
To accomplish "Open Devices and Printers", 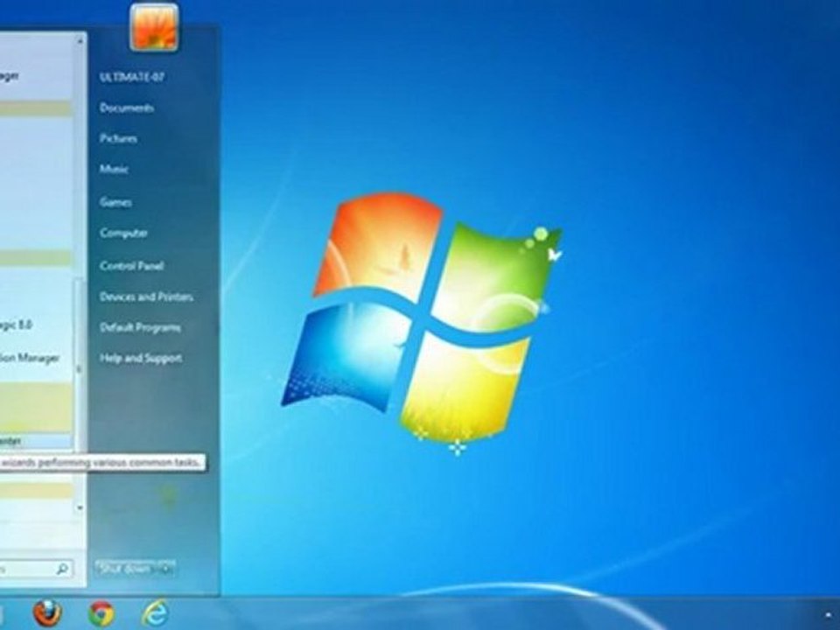I will click(147, 297).
